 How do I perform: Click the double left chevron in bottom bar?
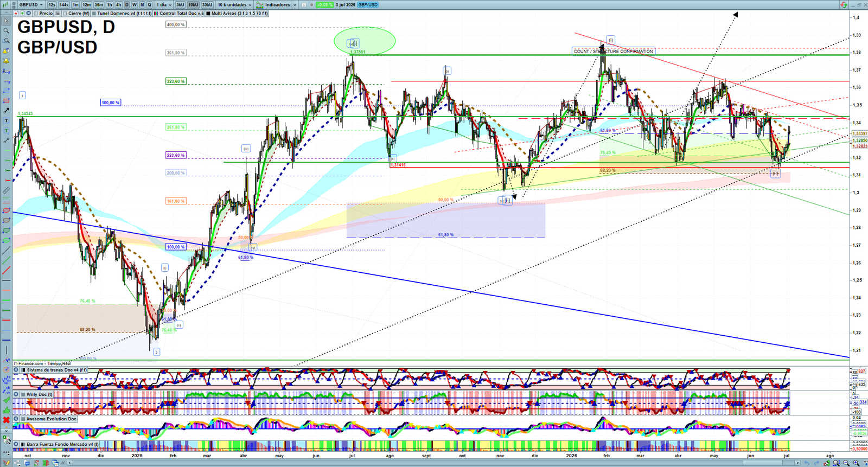[63, 463]
